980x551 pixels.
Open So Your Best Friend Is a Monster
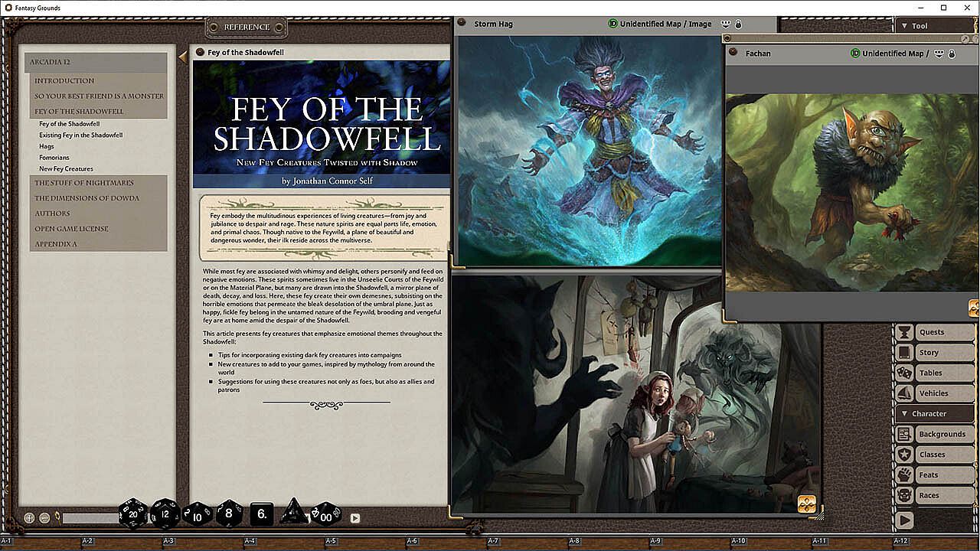coord(99,96)
